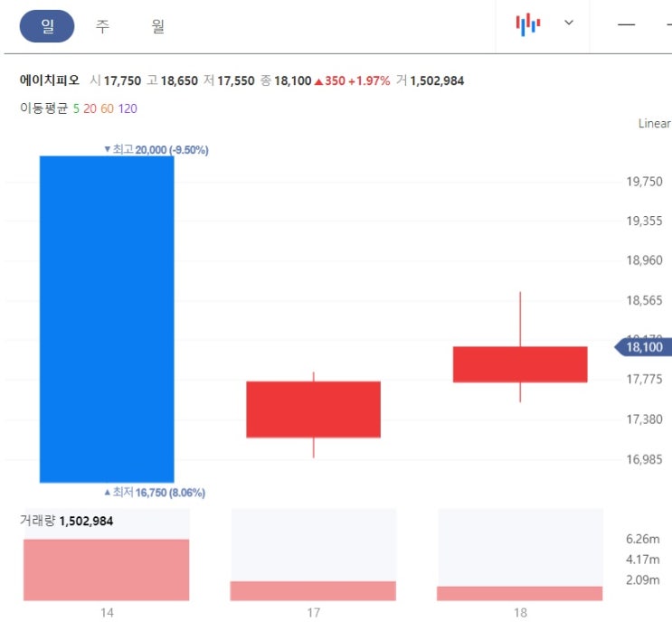Click the high price 18,650 value

pos(179,80)
